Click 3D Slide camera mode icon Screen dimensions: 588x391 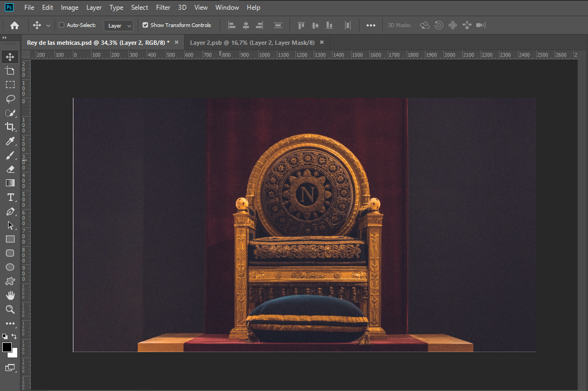click(x=467, y=25)
